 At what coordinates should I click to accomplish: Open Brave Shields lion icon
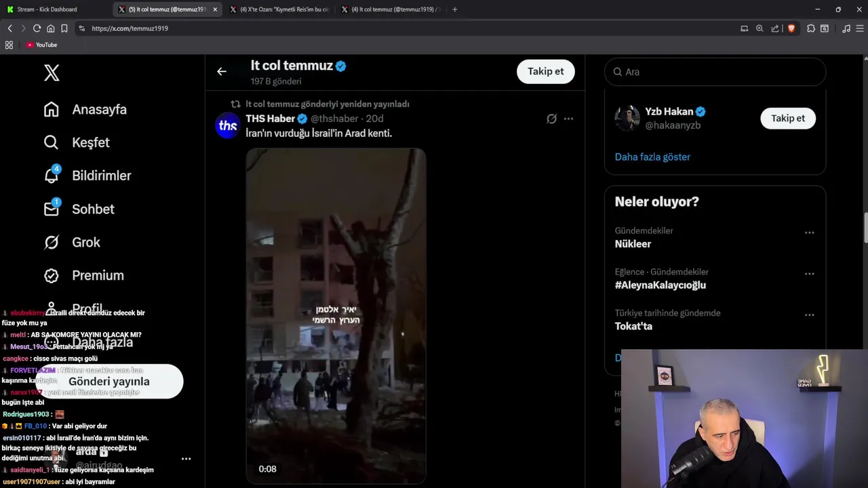791,28
